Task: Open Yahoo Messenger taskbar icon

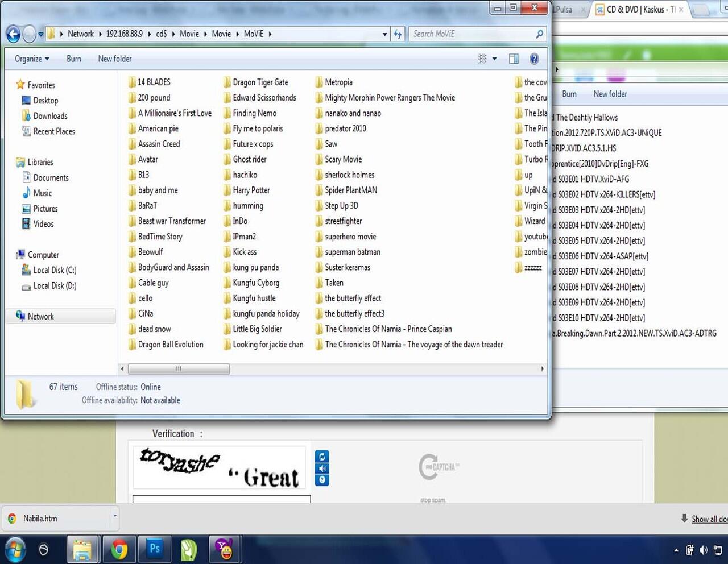Action: pos(224,550)
